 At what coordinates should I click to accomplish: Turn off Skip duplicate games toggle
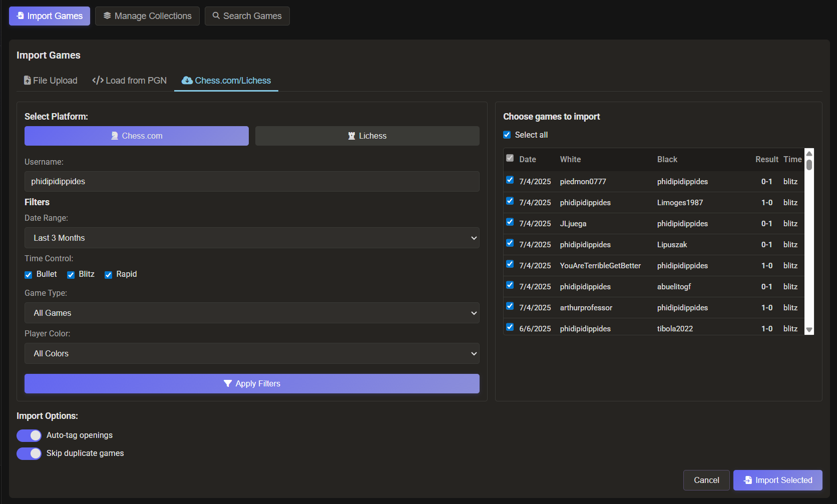[29, 453]
